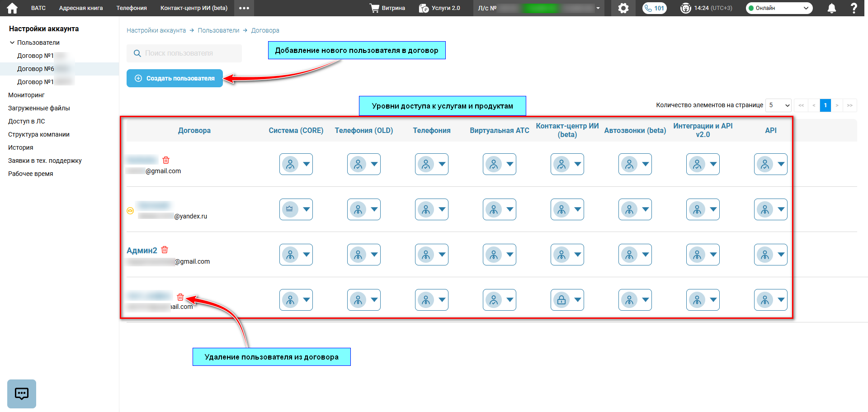Click the three-dots more menu icon
Viewport: 868px width, 412px height.
point(244,8)
